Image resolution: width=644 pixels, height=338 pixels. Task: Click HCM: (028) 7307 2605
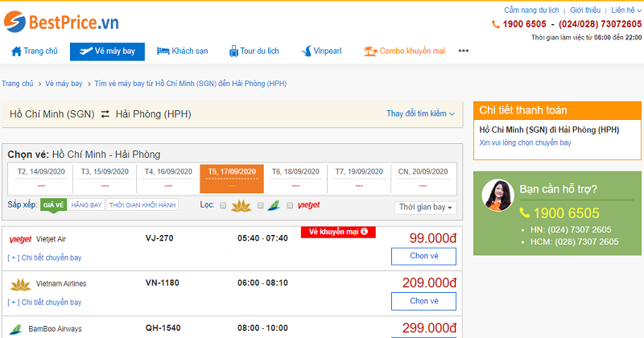click(574, 242)
